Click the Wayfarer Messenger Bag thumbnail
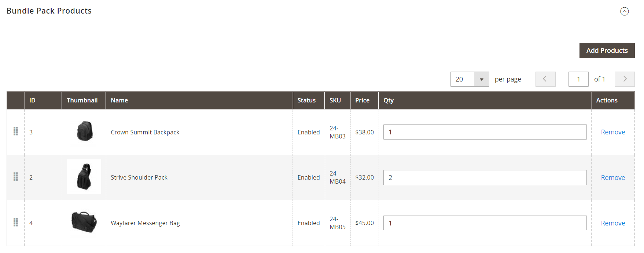This screenshot has height=253, width=644. pos(84,222)
